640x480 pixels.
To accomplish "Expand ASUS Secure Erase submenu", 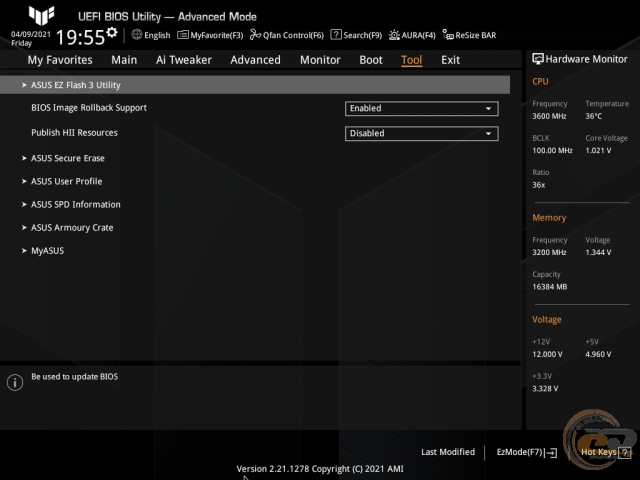I will coord(68,158).
